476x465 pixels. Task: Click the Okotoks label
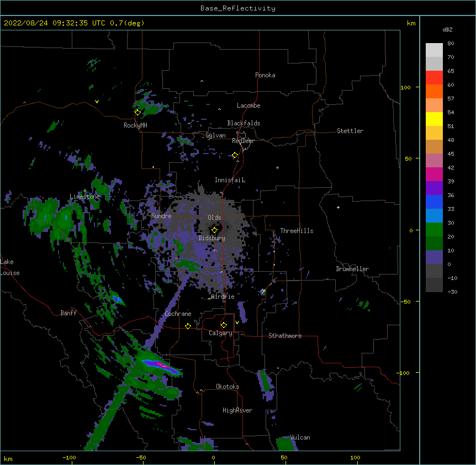[228, 387]
